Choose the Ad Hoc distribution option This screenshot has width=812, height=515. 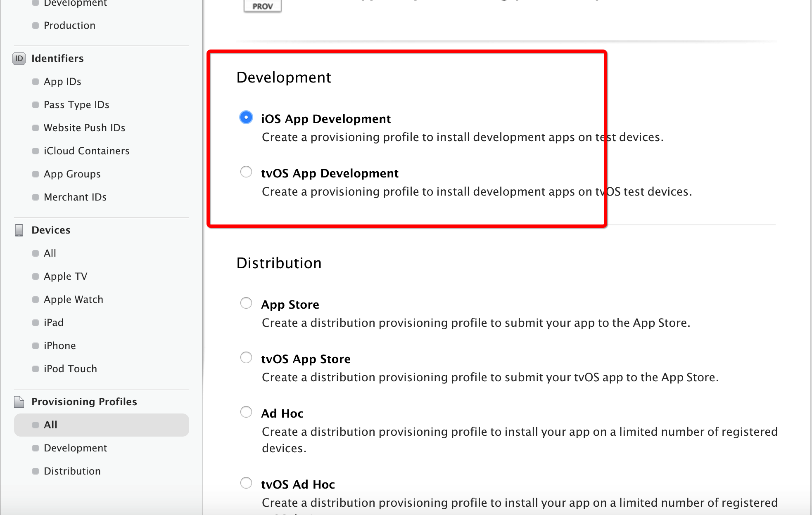[246, 412]
